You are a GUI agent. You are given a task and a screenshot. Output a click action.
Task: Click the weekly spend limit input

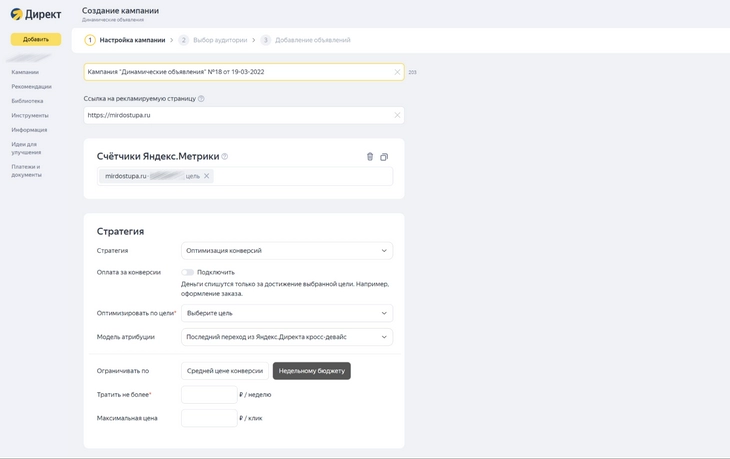[209, 395]
